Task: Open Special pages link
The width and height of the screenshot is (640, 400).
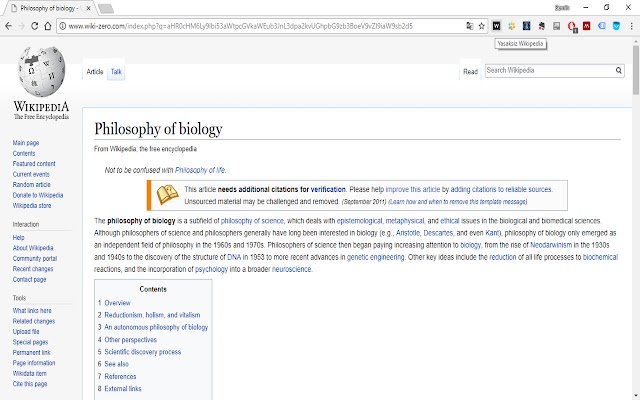Action: click(x=30, y=342)
